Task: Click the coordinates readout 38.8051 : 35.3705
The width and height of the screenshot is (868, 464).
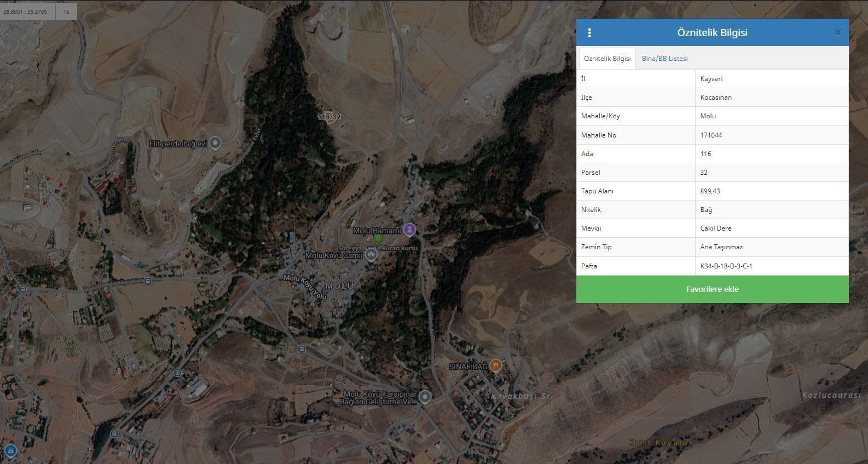Action: click(25, 12)
